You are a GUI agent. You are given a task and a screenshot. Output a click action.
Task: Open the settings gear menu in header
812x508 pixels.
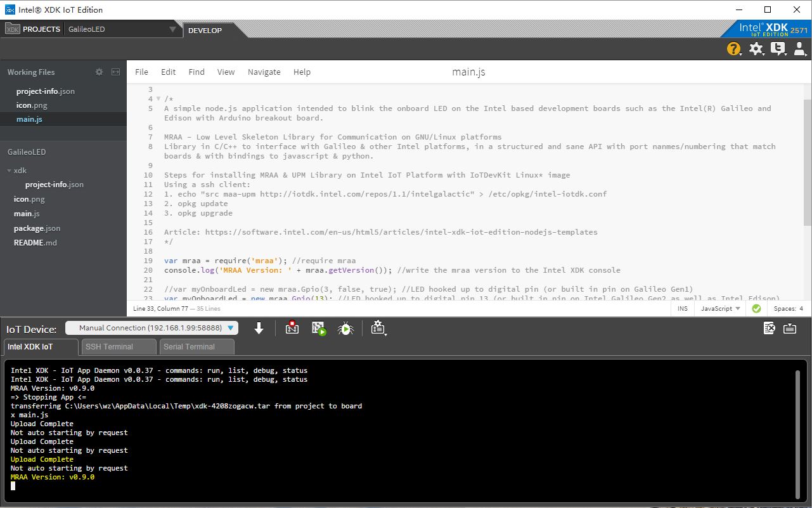756,49
